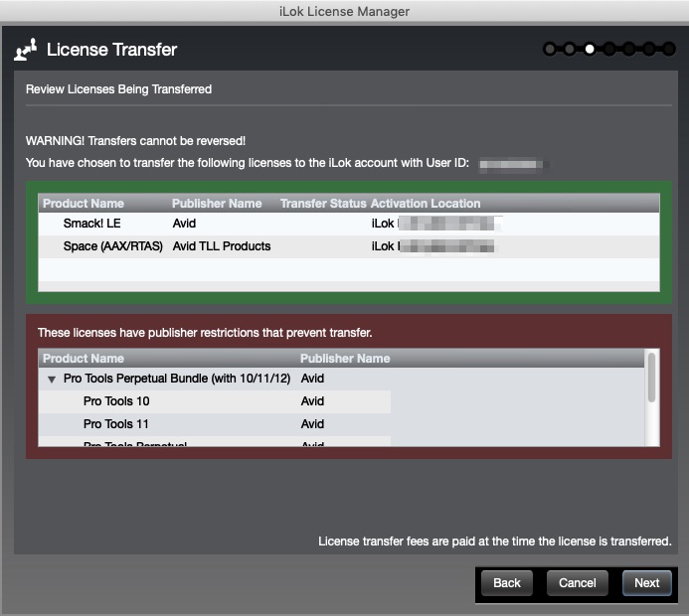Click the Activation Location column header

pos(426,204)
